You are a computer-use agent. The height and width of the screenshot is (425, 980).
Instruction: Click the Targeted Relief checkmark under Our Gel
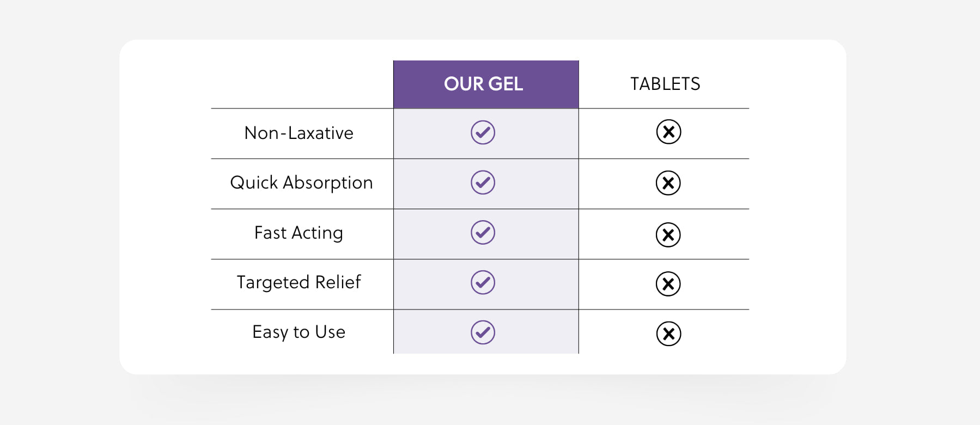(x=483, y=282)
